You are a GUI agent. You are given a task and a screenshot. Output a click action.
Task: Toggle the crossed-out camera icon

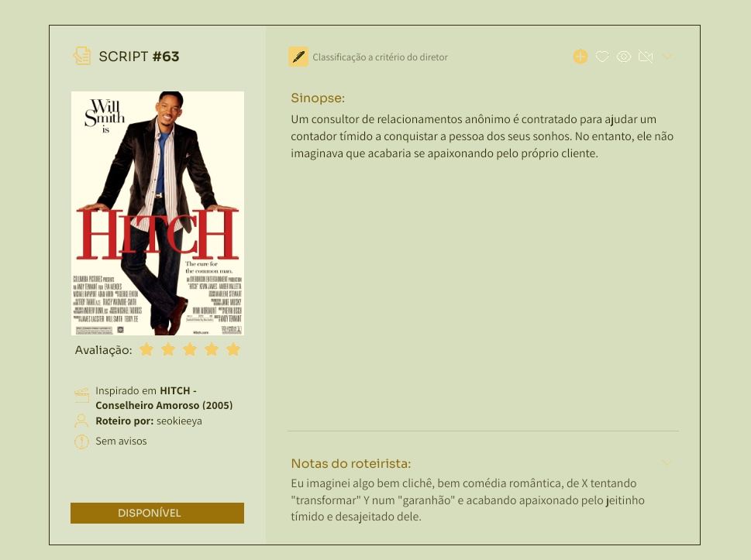coord(646,57)
